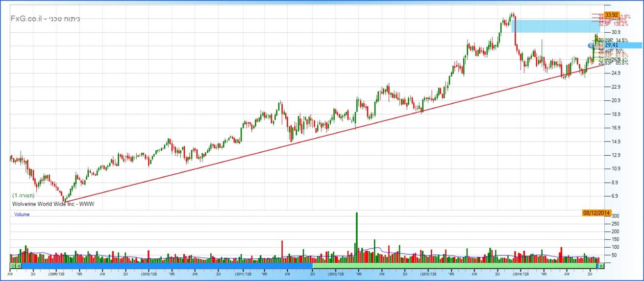Click the FxG.co.il watermark text
The image size is (644, 281).
tap(45, 19)
